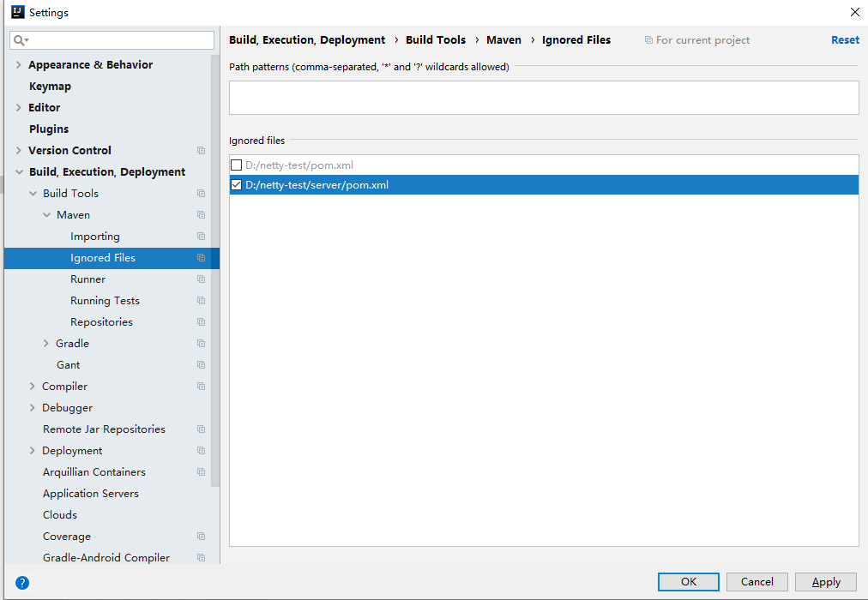This screenshot has width=868, height=600.
Task: Close the Settings dialog
Action: (x=855, y=12)
